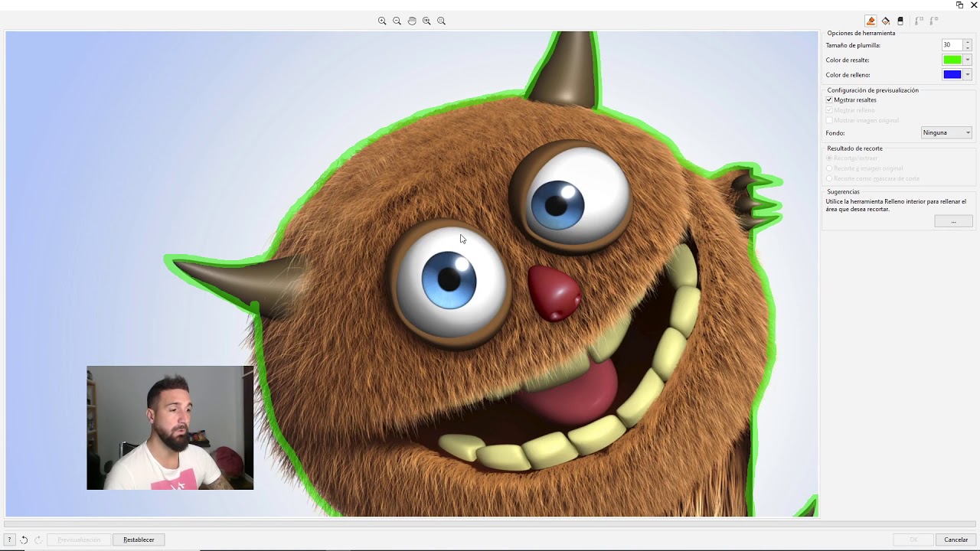Restore down the dialog window
Viewport: 980px width, 551px height.
pyautogui.click(x=959, y=5)
